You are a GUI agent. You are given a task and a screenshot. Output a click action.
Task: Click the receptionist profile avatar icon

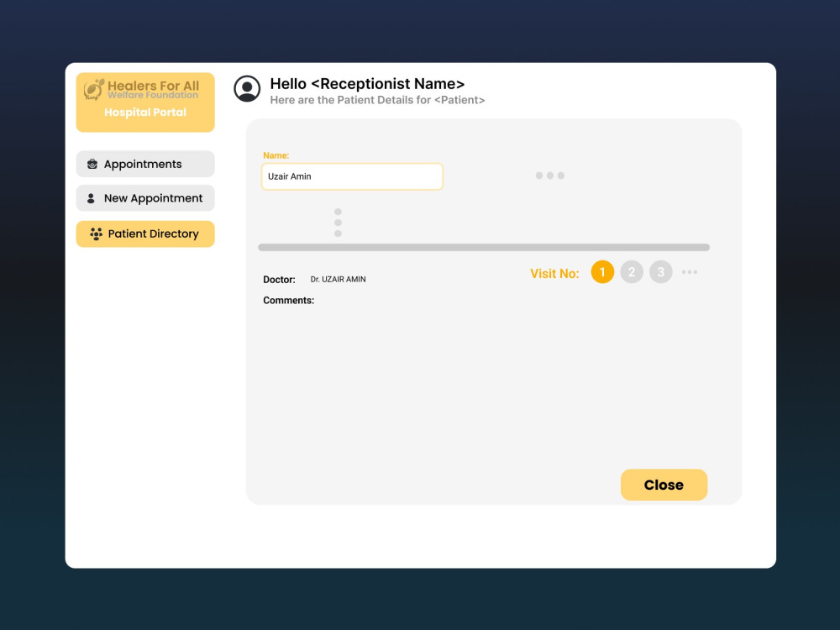247,88
